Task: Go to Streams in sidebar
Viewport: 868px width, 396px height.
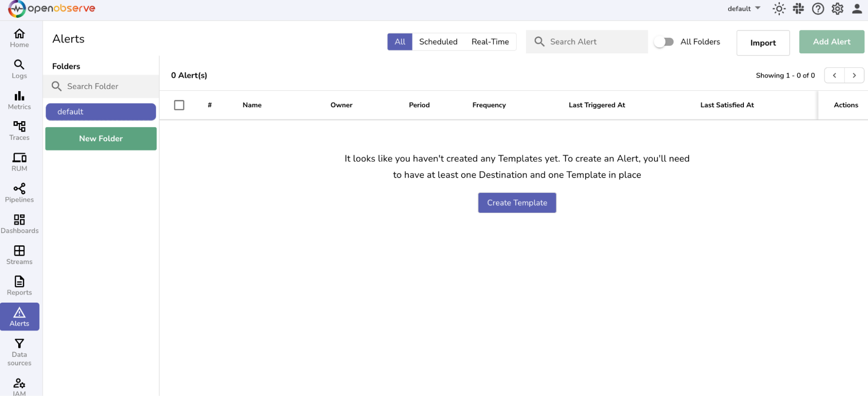Action: (x=19, y=255)
